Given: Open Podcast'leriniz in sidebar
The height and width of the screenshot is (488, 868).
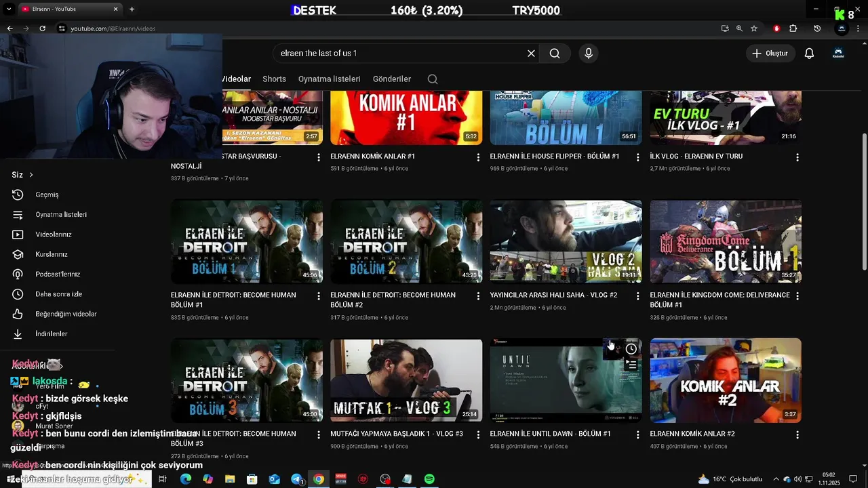Looking at the screenshot, I should (x=58, y=274).
